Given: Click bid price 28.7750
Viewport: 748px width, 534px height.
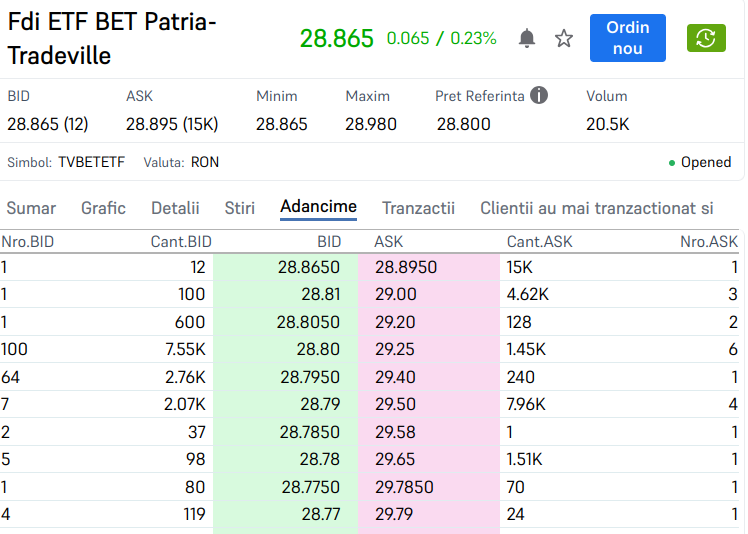Looking at the screenshot, I should (311, 487).
